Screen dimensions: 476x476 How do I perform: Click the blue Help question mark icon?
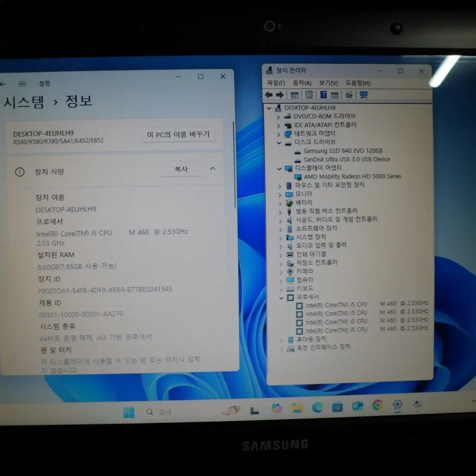[324, 94]
